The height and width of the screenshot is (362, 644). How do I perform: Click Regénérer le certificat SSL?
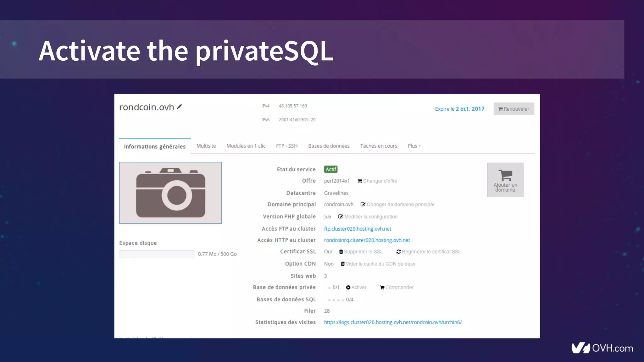click(x=429, y=252)
